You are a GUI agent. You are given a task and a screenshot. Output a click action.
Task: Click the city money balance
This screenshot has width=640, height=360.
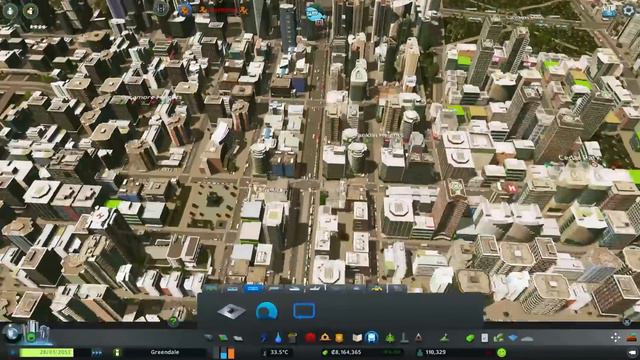(x=346, y=352)
